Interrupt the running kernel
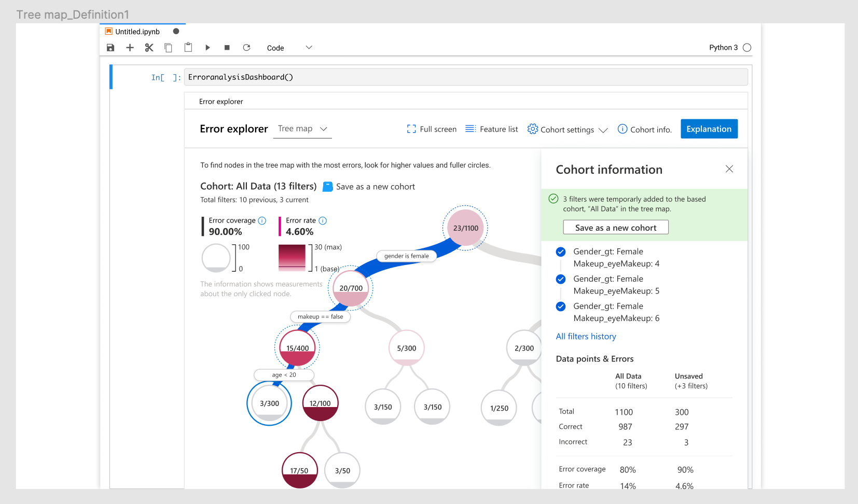This screenshot has height=504, width=858. point(227,47)
